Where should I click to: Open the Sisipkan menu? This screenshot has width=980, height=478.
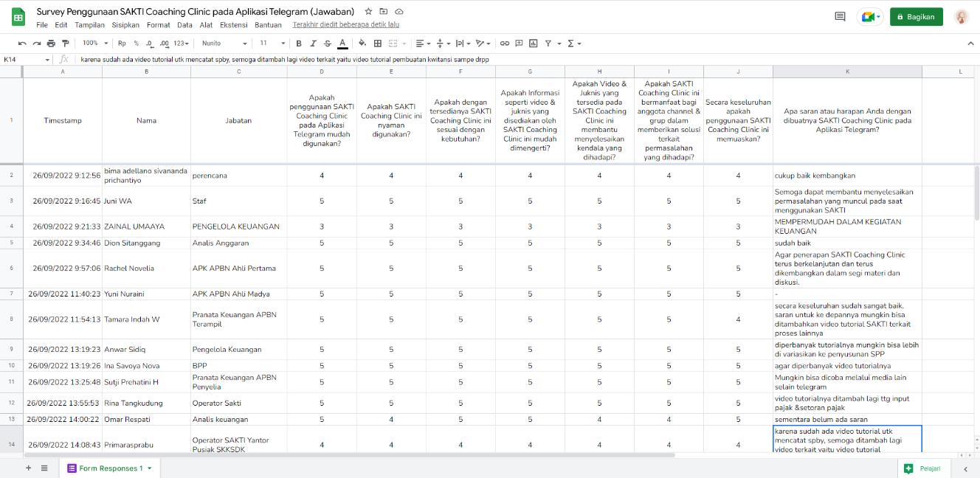tap(125, 25)
